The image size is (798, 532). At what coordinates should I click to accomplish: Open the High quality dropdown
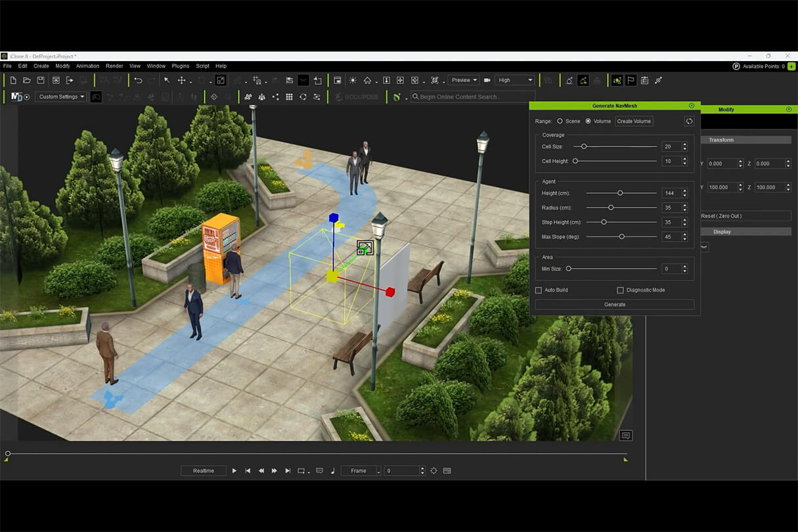[515, 80]
